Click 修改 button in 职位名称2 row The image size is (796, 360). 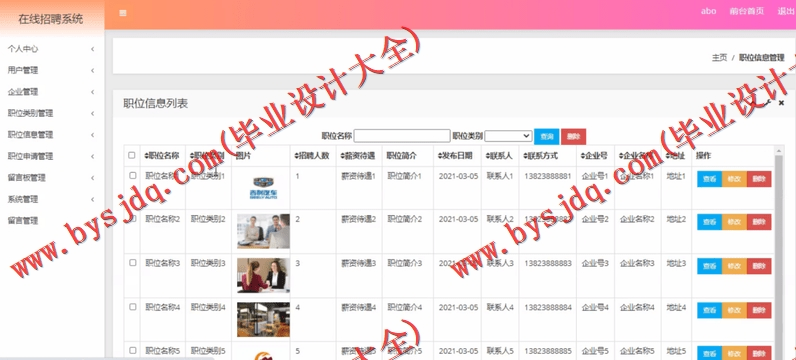[x=734, y=222]
